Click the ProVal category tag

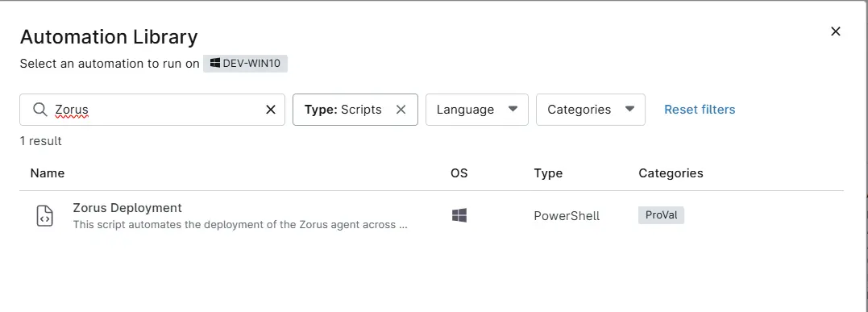coord(661,215)
